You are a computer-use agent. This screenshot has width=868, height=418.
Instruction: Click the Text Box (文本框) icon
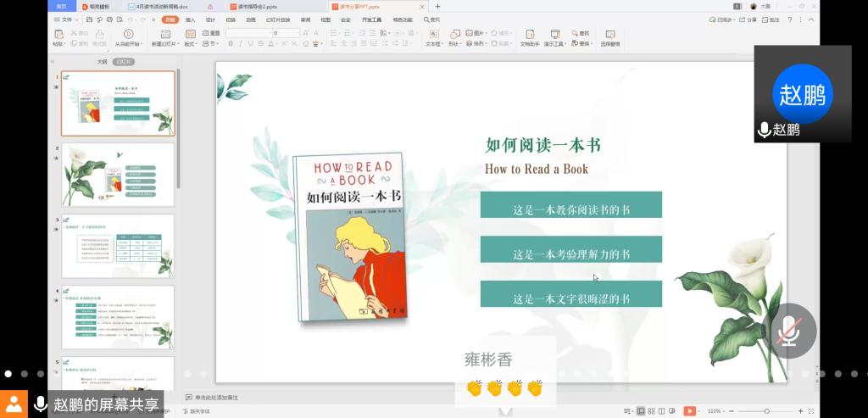(x=435, y=34)
